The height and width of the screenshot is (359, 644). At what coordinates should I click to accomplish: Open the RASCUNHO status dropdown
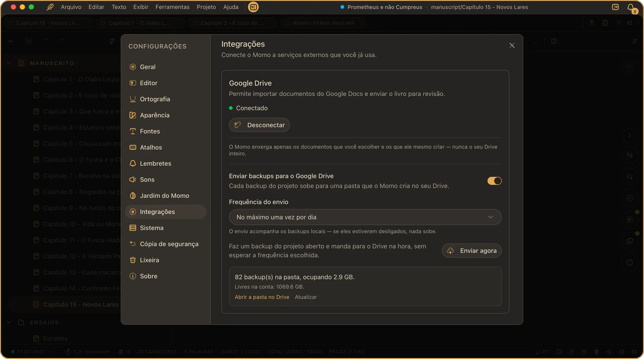point(32,352)
